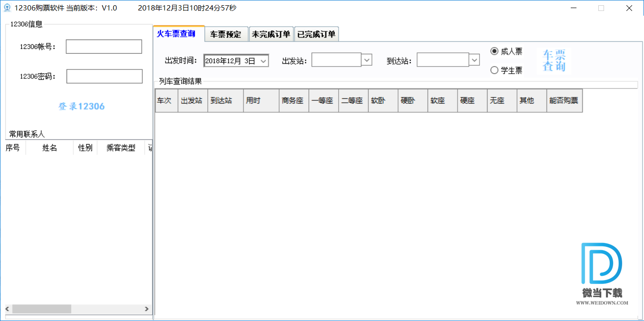
Task: Expand the 到达站 arrival station dropdown arrow
Action: pos(474,60)
